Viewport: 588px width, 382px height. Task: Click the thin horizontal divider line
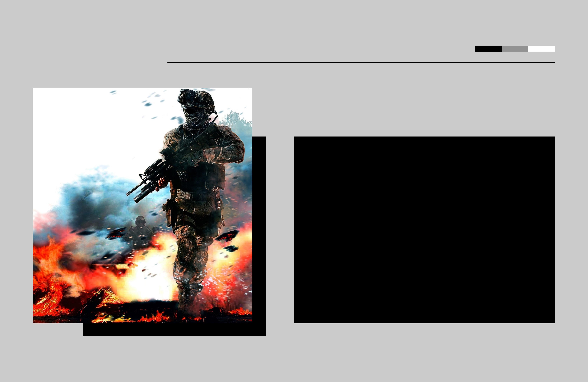point(361,63)
